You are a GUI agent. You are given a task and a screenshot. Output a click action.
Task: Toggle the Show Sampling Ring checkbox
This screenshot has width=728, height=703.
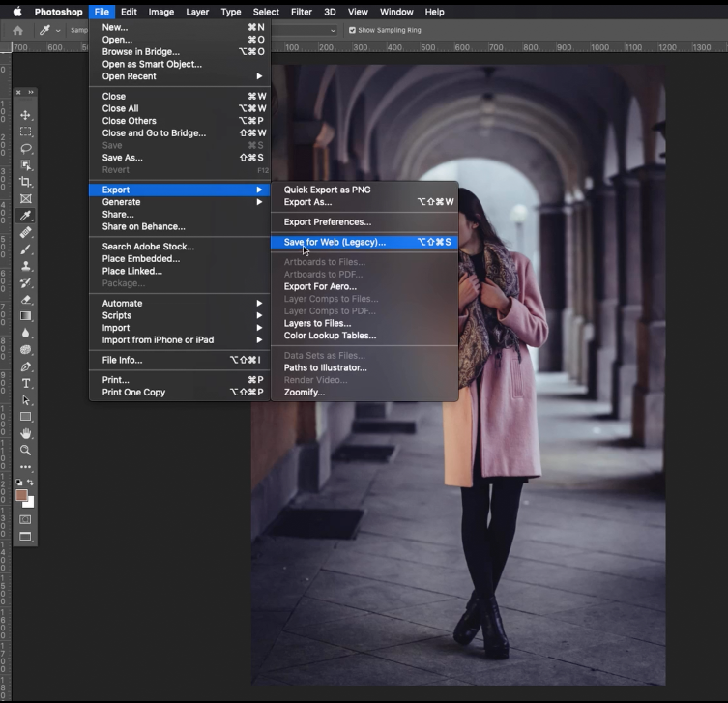point(352,30)
